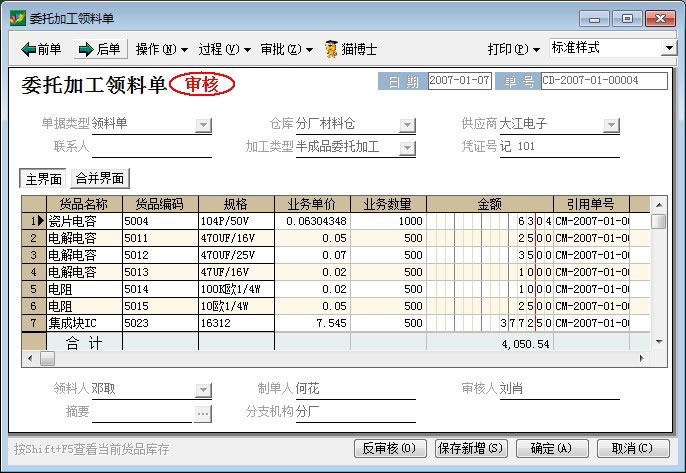Click the 47UF/16V spec cell
The height and width of the screenshot is (473, 686).
tap(236, 272)
